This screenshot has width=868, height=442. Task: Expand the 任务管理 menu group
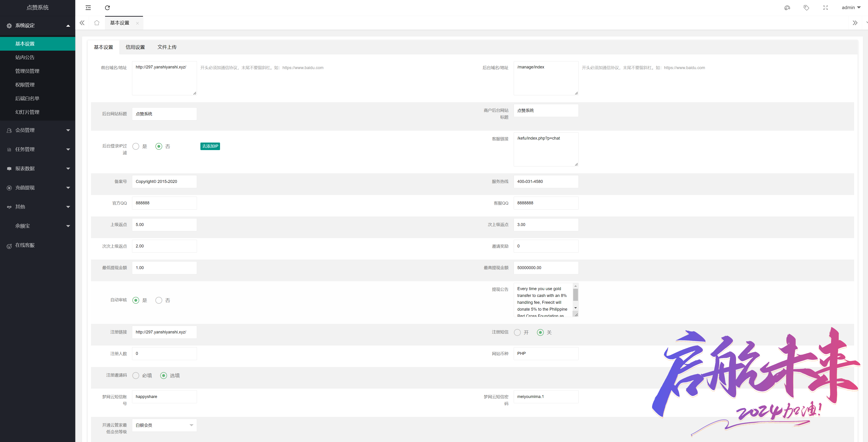pos(68,150)
